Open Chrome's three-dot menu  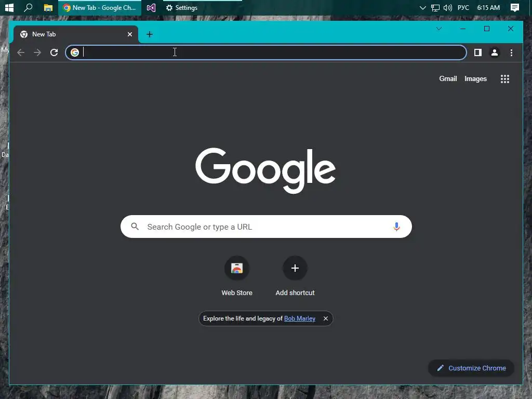(x=511, y=52)
